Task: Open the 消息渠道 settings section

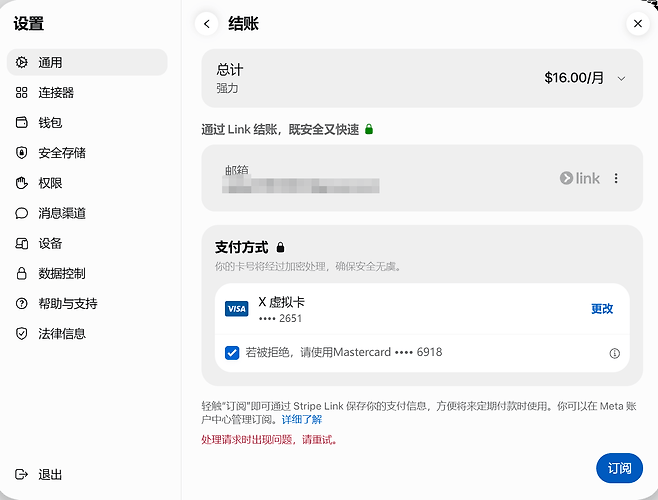Action: [x=87, y=213]
